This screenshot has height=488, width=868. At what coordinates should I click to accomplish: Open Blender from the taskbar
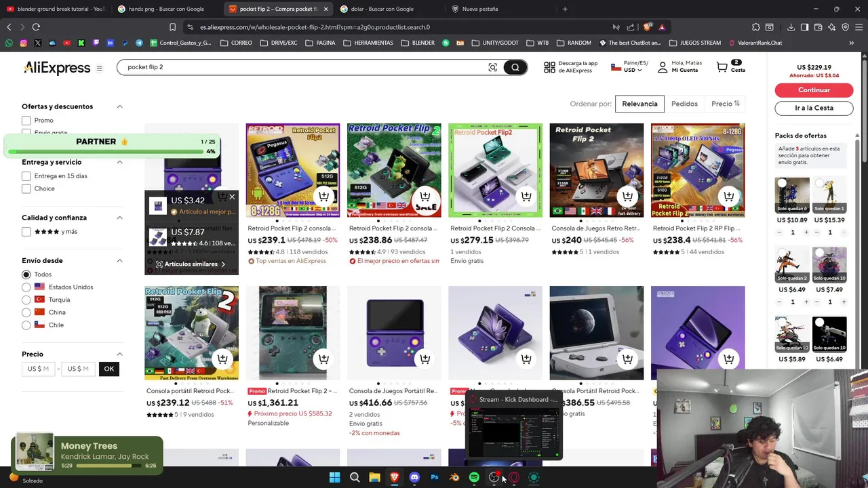[454, 477]
